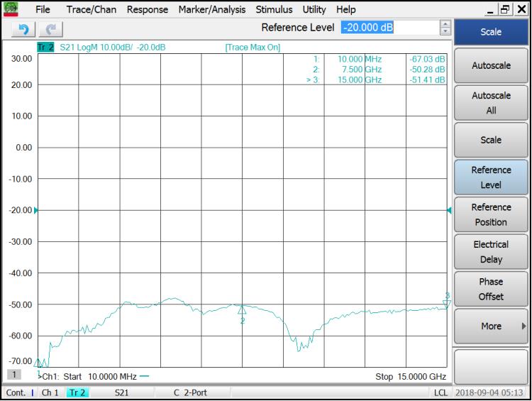
Task: Click C 2-Port calibration status
Action: [x=190, y=393]
